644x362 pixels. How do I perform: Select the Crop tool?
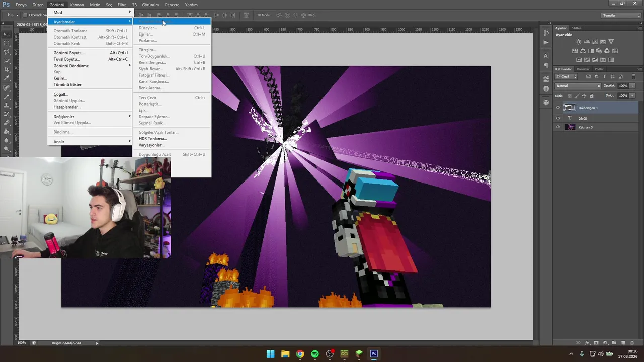coord(7,69)
